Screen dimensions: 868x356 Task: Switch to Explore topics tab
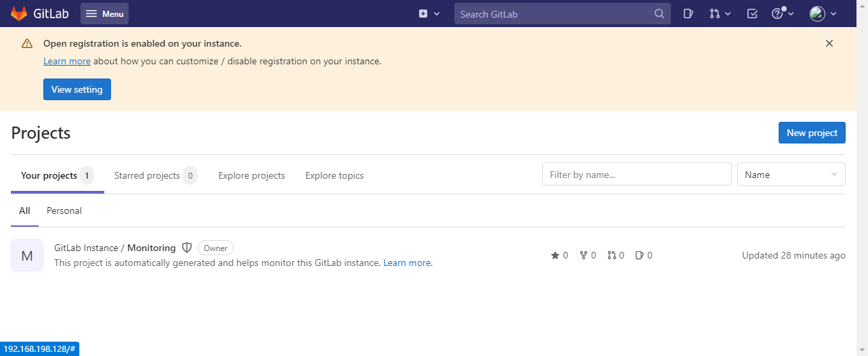334,175
